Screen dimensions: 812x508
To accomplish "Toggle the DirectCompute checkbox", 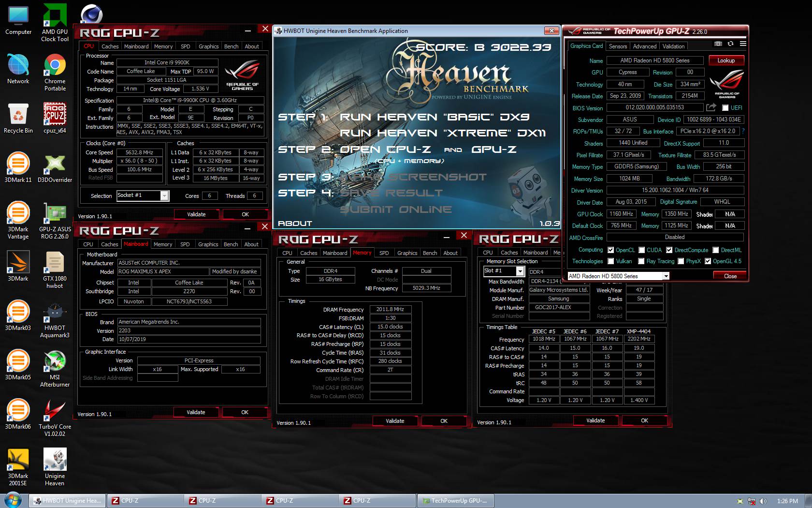I will (x=669, y=250).
